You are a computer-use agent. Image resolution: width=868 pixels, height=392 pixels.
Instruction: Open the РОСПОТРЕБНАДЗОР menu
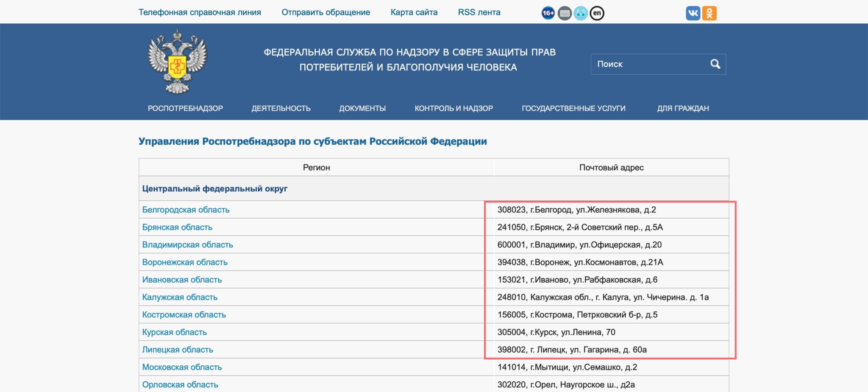pyautogui.click(x=185, y=108)
